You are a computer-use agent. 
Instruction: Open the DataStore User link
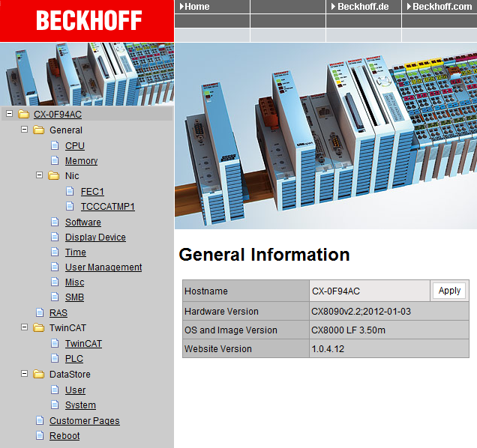point(75,390)
